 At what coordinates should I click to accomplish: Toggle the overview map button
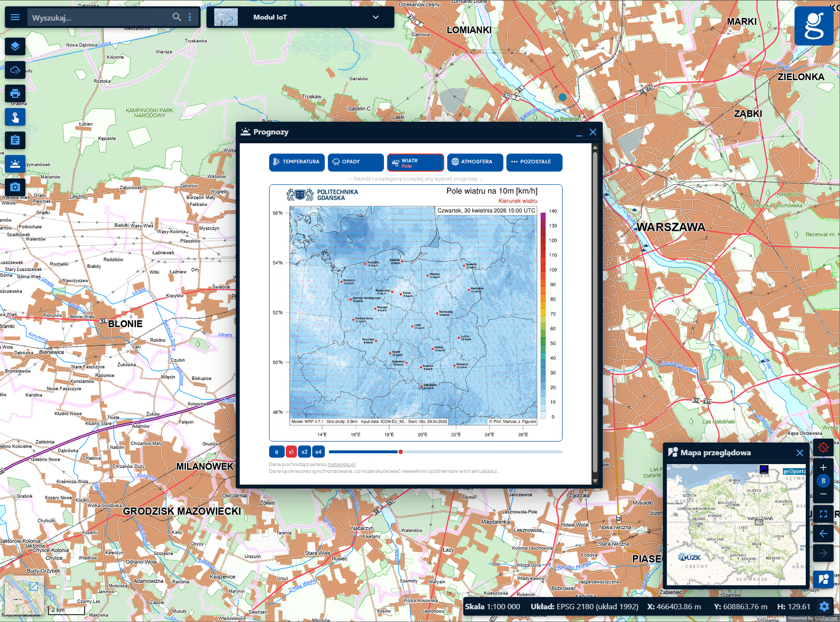(x=823, y=579)
